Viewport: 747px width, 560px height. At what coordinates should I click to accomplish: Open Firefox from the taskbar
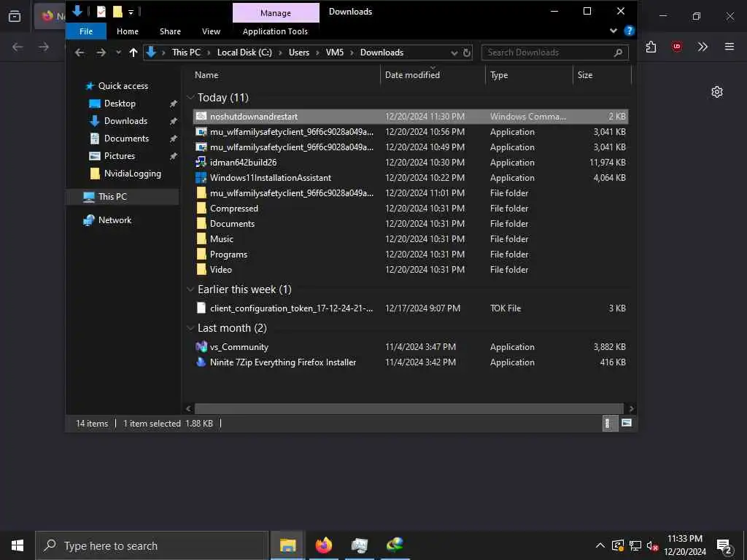[x=323, y=545]
